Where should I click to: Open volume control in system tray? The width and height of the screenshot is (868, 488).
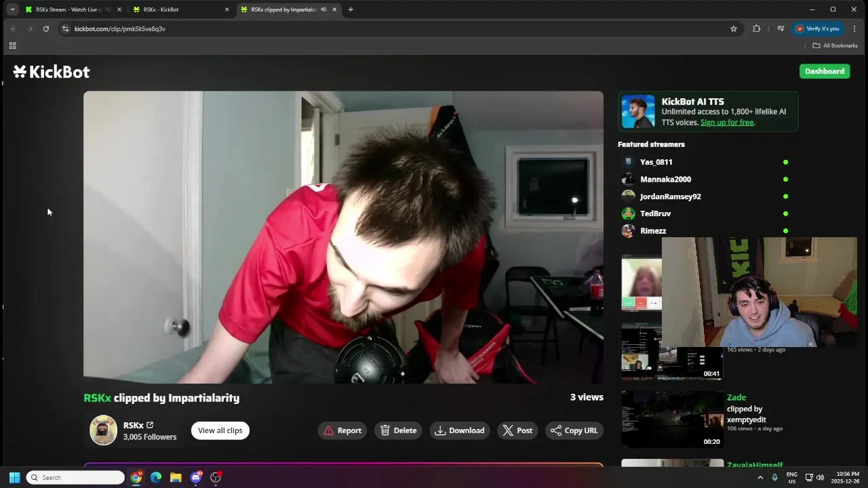point(820,477)
